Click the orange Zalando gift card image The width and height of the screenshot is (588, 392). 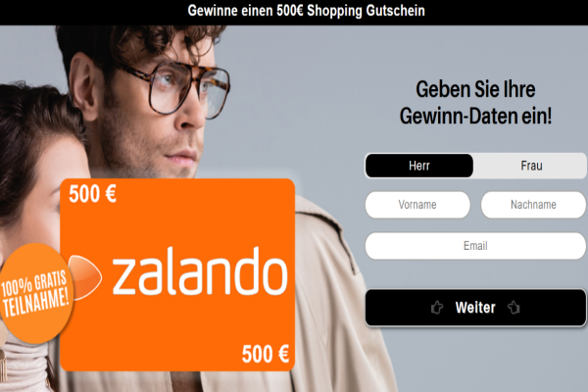pos(177,274)
